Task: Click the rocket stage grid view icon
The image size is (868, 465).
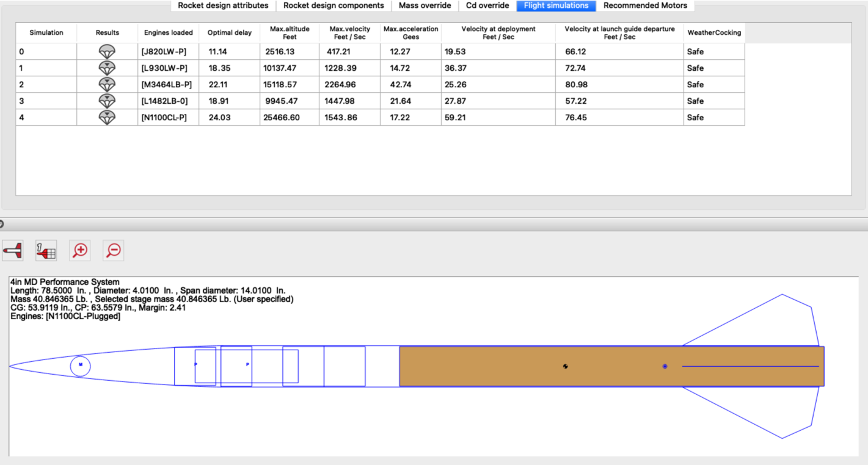Action: click(x=46, y=250)
